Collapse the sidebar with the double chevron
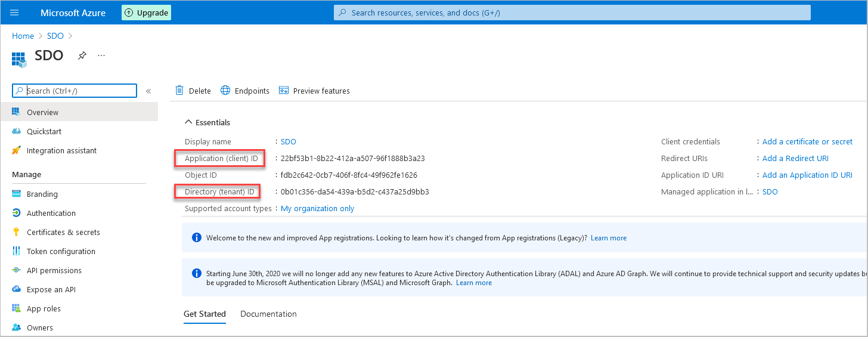868x337 pixels. (x=148, y=91)
